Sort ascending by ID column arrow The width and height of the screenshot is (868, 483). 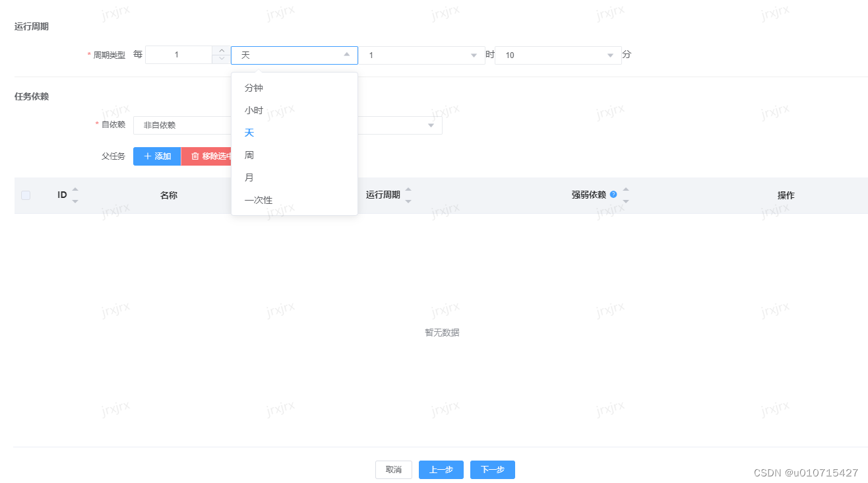click(75, 190)
